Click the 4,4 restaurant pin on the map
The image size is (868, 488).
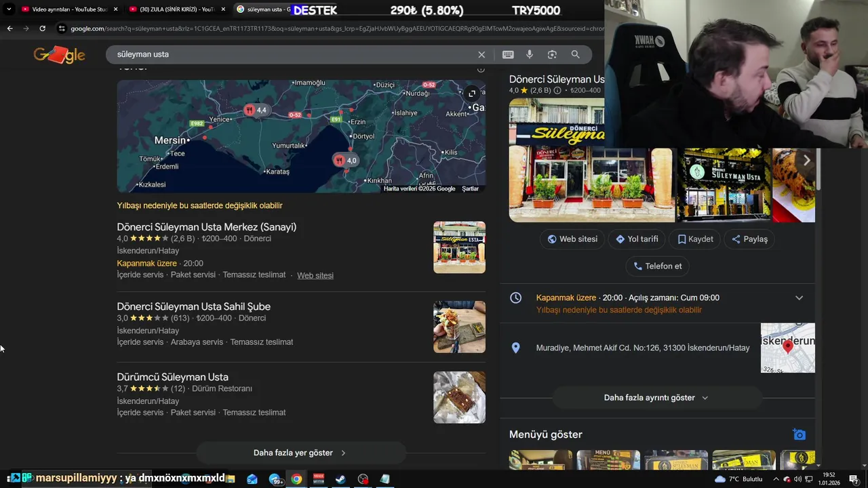pos(256,110)
